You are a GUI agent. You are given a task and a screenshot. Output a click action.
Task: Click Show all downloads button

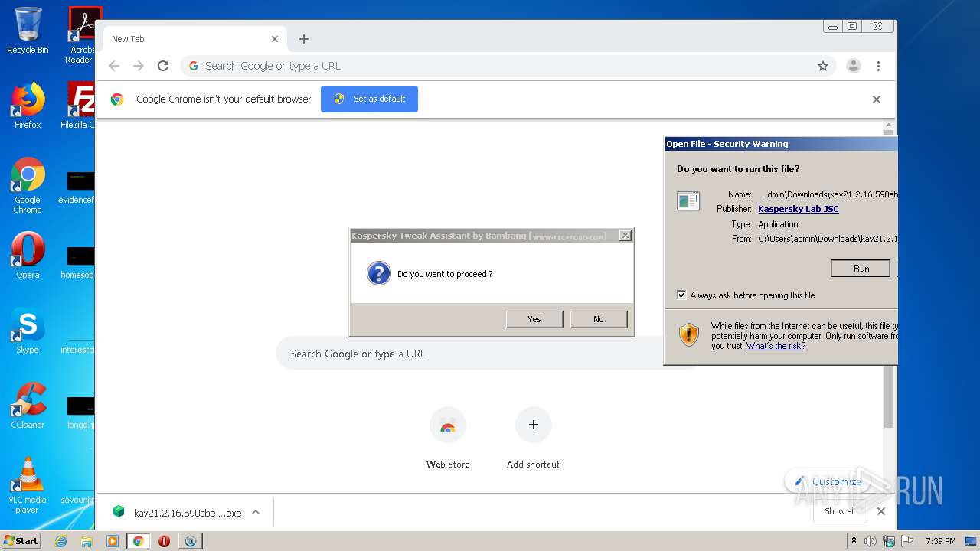[840, 511]
